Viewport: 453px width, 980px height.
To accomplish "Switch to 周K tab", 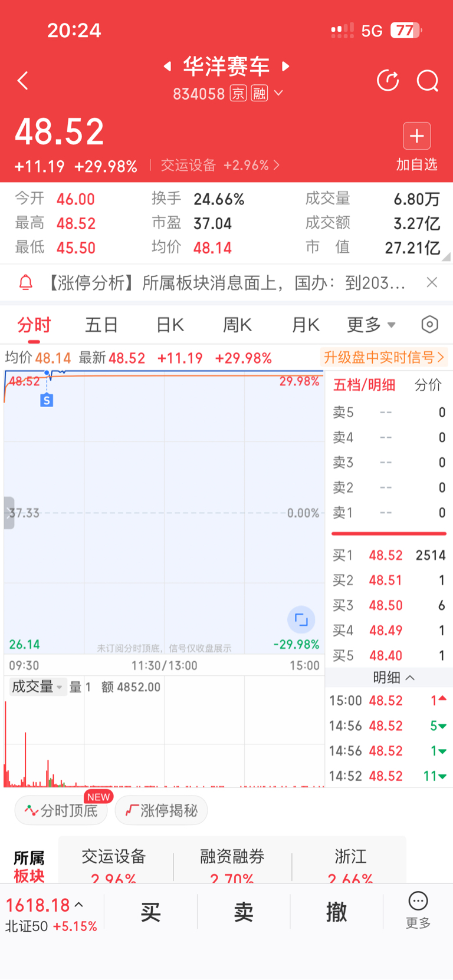I will tap(237, 325).
